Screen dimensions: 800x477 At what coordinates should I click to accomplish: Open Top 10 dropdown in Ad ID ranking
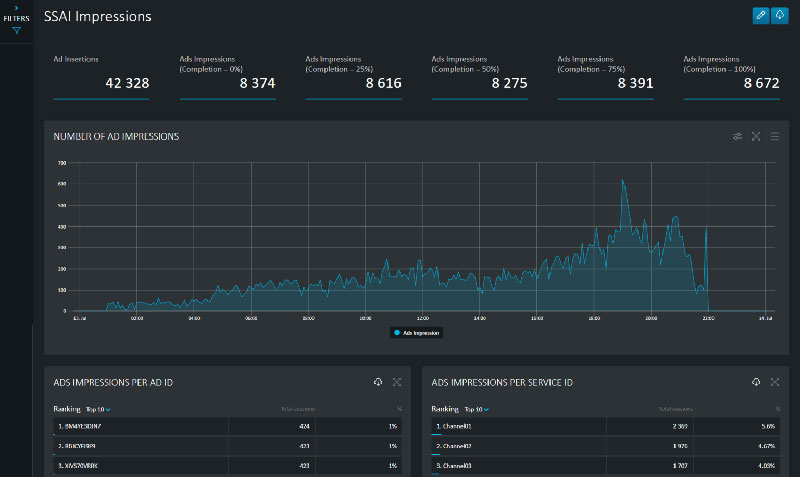(x=98, y=409)
